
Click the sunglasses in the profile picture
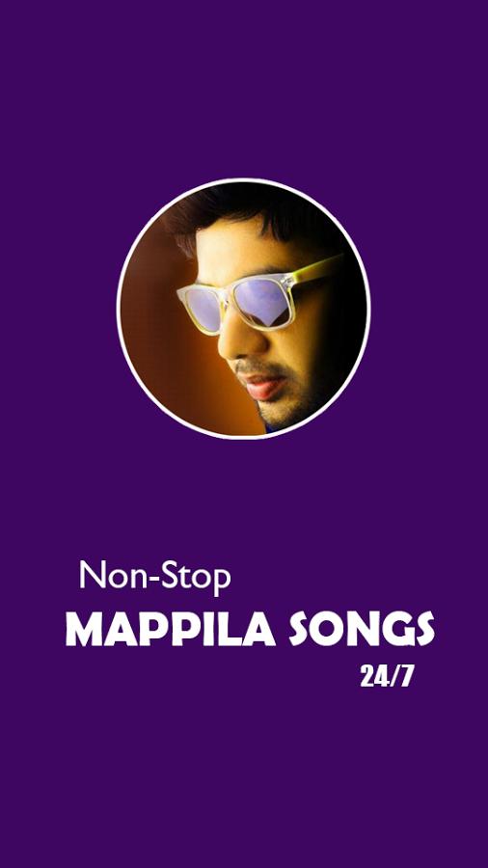click(x=260, y=298)
